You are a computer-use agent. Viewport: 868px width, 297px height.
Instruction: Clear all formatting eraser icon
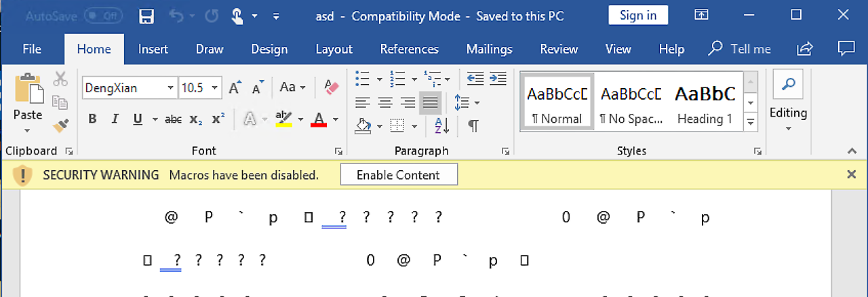(x=331, y=87)
